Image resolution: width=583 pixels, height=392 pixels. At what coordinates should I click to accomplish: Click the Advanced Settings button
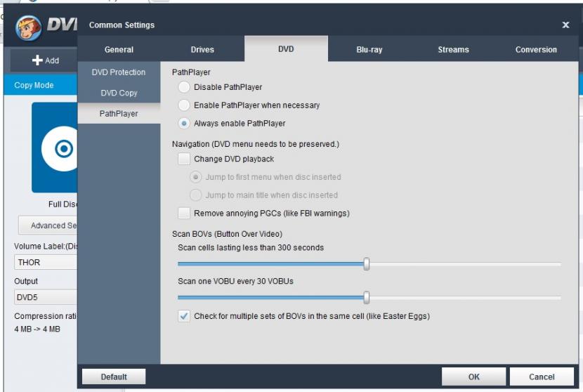pos(48,226)
